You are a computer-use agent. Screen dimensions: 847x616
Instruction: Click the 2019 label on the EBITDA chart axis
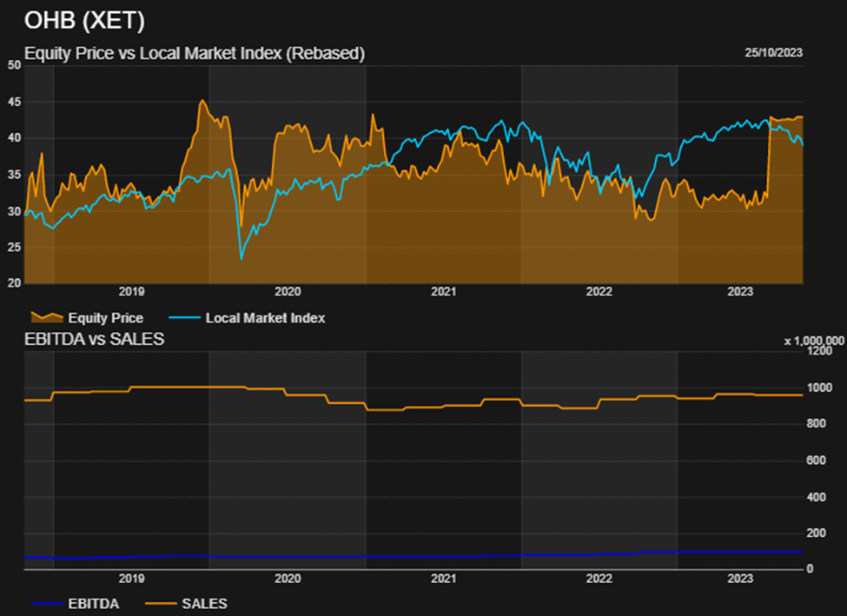coord(131,579)
